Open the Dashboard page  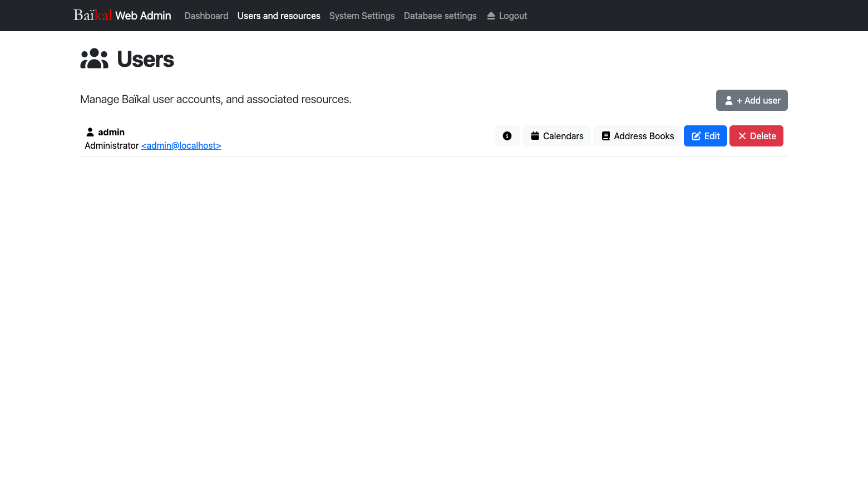[x=206, y=16]
